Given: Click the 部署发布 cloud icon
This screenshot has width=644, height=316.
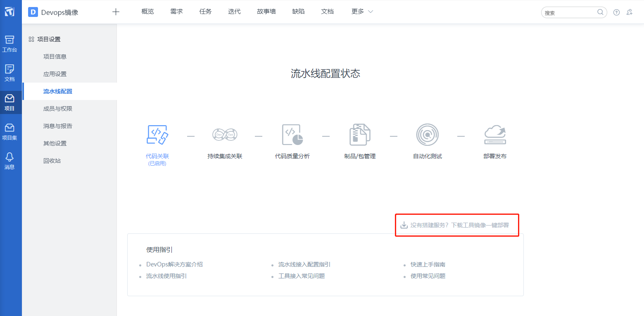Looking at the screenshot, I should [x=495, y=135].
